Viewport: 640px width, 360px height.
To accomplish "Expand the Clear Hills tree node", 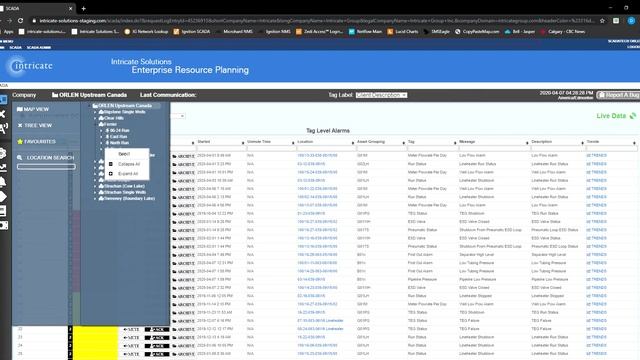I will [95, 118].
